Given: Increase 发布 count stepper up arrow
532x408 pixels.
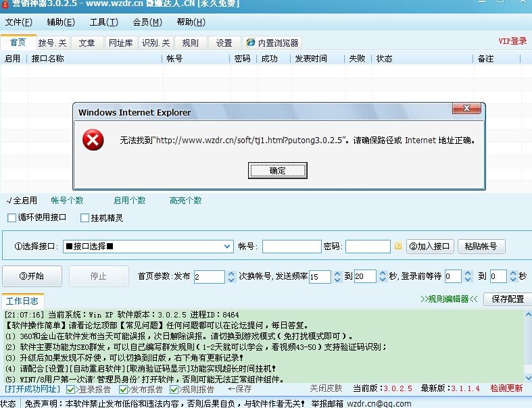Looking at the screenshot, I should (x=231, y=274).
